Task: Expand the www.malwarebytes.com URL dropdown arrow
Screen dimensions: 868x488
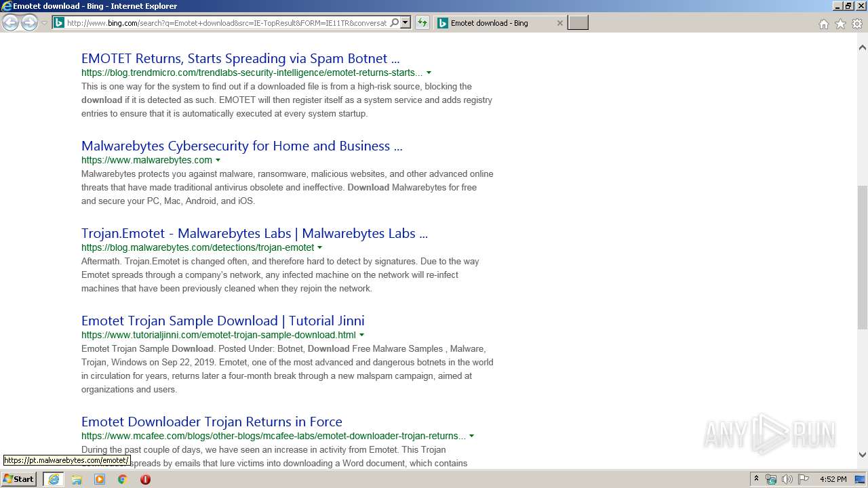Action: pos(218,160)
